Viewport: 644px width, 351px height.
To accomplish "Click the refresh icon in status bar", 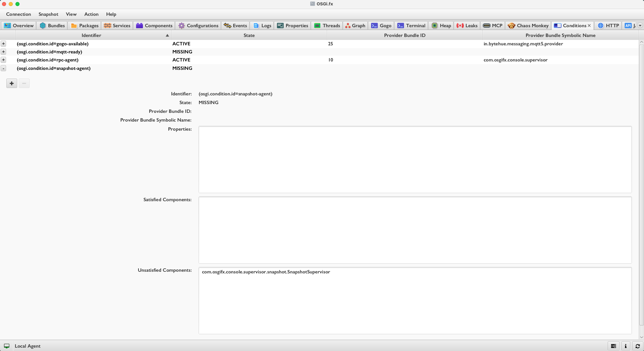I will click(638, 346).
